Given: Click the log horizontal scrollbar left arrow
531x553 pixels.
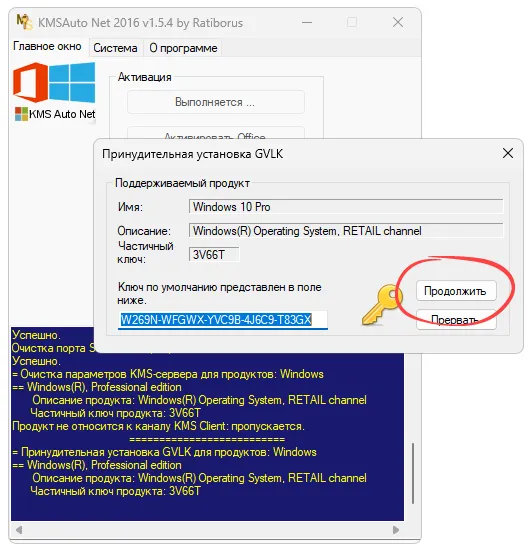Looking at the screenshot, I should [19, 530].
